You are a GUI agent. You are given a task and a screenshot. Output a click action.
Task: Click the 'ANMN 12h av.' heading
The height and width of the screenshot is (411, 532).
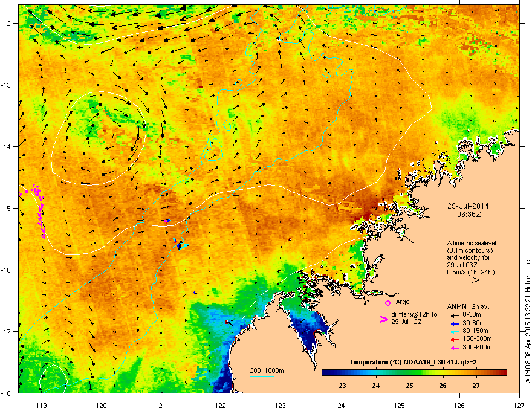468,306
